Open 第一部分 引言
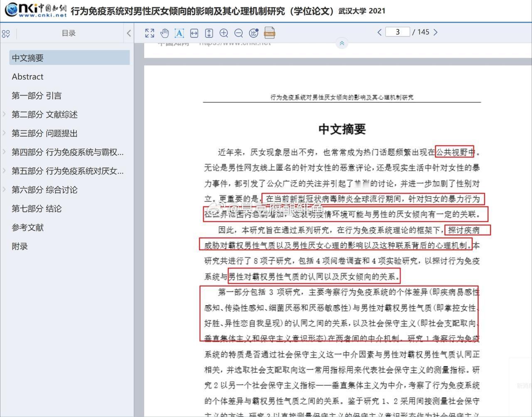Screen dimensions: 532x417 tap(37, 96)
